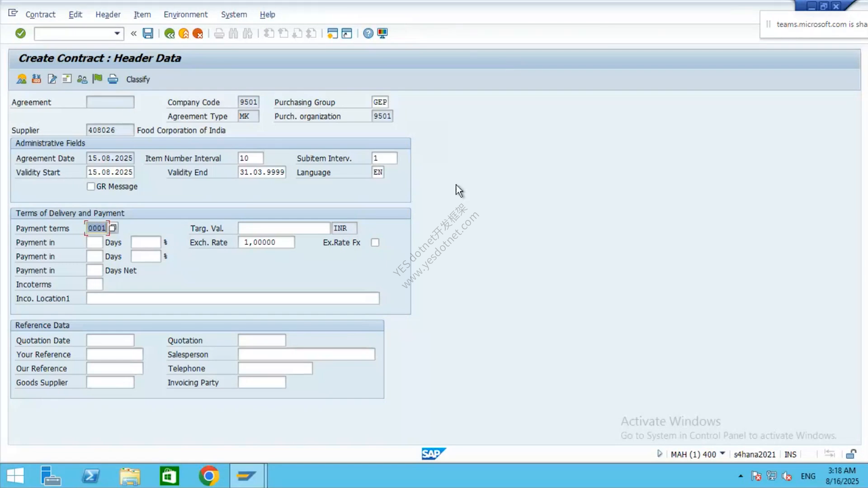Expand the command field dropdown arrow

coord(117,33)
